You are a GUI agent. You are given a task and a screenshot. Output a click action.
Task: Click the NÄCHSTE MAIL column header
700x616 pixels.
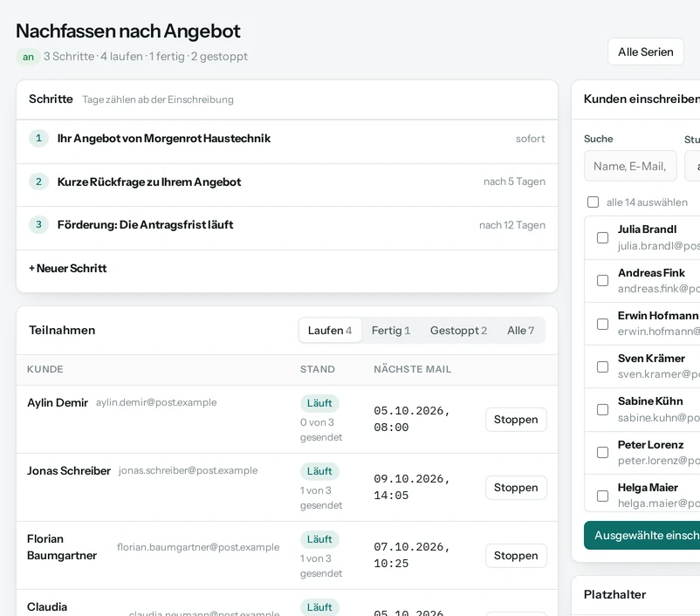(x=413, y=369)
